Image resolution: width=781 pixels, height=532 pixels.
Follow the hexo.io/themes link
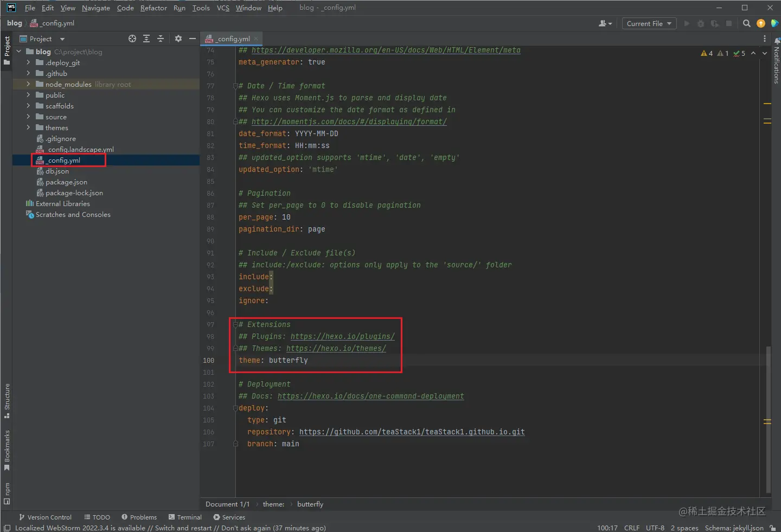336,348
